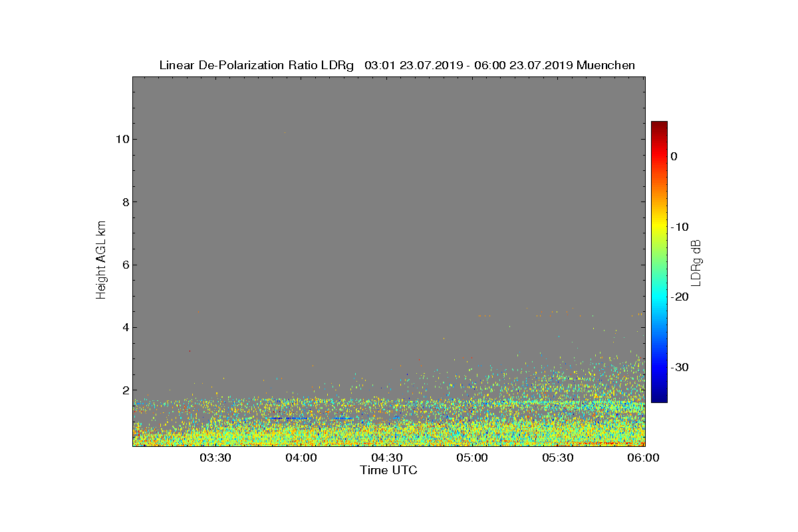This screenshot has width=798, height=532.
Task: Select the Time UTC axis title
Action: 388,470
